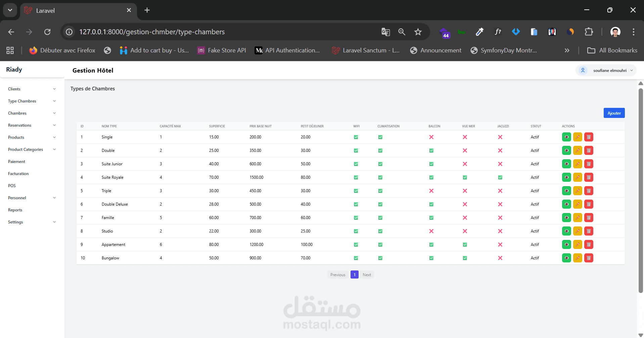
Task: Open the zoom magnifier icon in address bar
Action: point(402,32)
